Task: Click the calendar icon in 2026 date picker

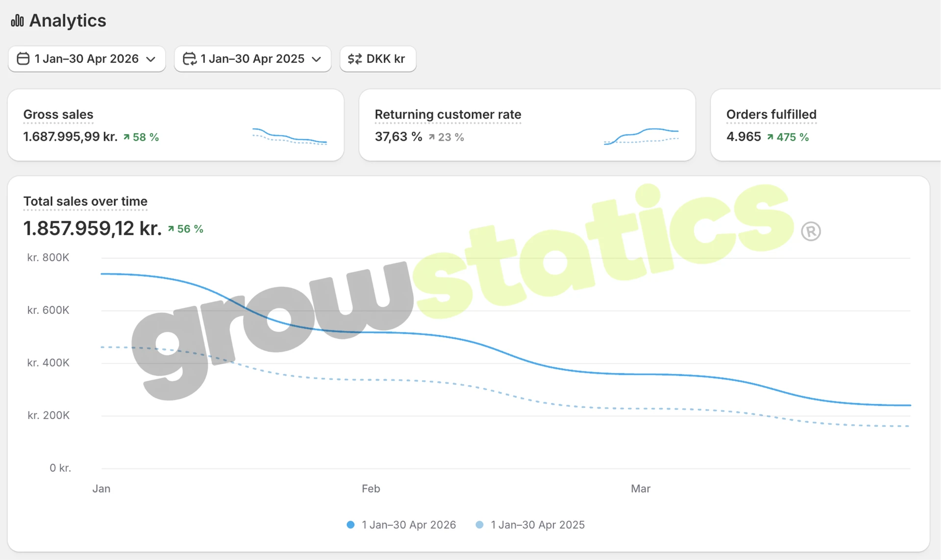Action: tap(23, 59)
